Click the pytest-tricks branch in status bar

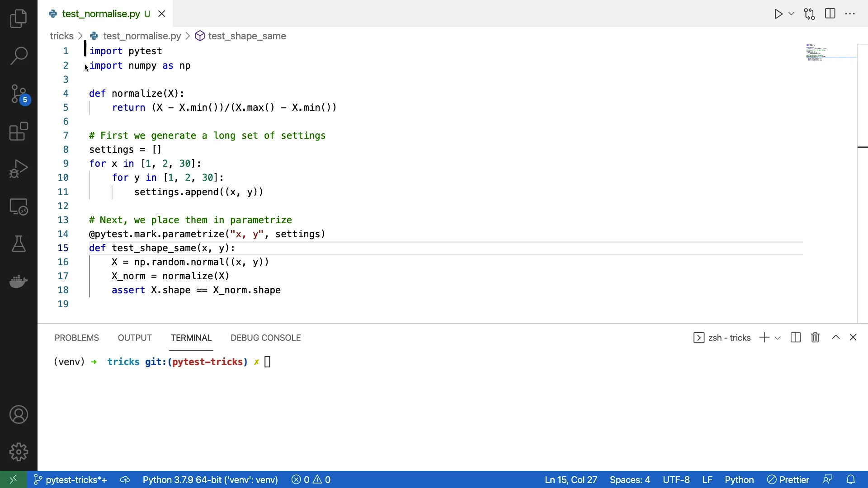point(71,480)
